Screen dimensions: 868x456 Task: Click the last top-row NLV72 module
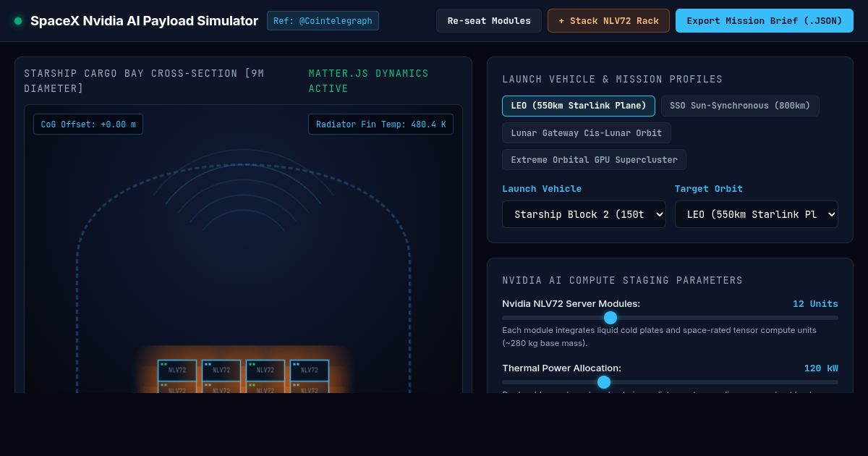(x=310, y=370)
